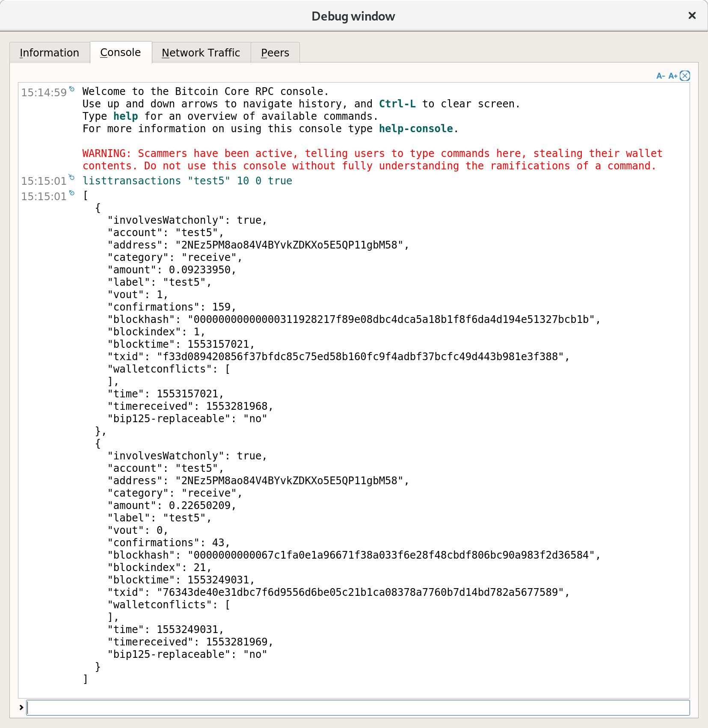This screenshot has height=728, width=708.
Task: Switch to the Peers tab
Action: (275, 52)
